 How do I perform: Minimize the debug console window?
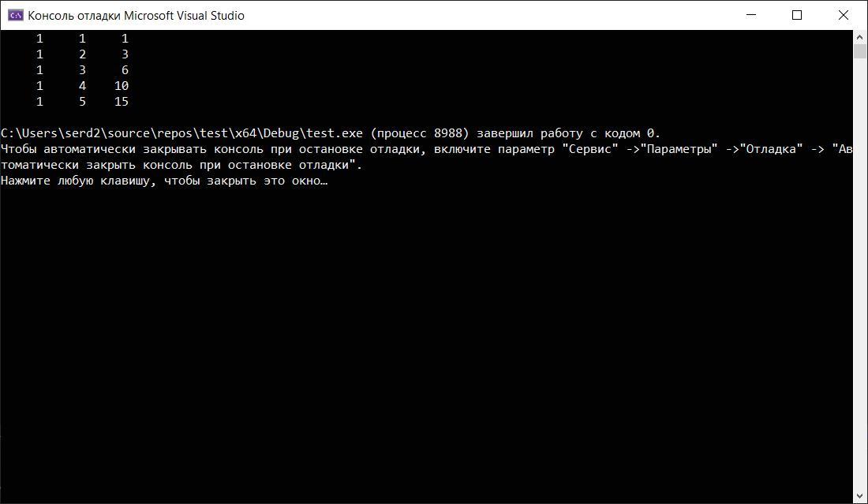(751, 15)
